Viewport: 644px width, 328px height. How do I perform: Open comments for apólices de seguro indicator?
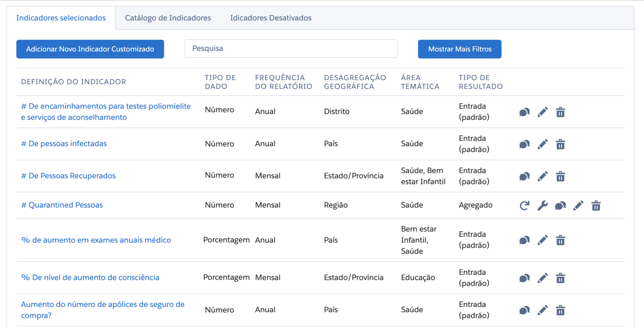tap(524, 310)
